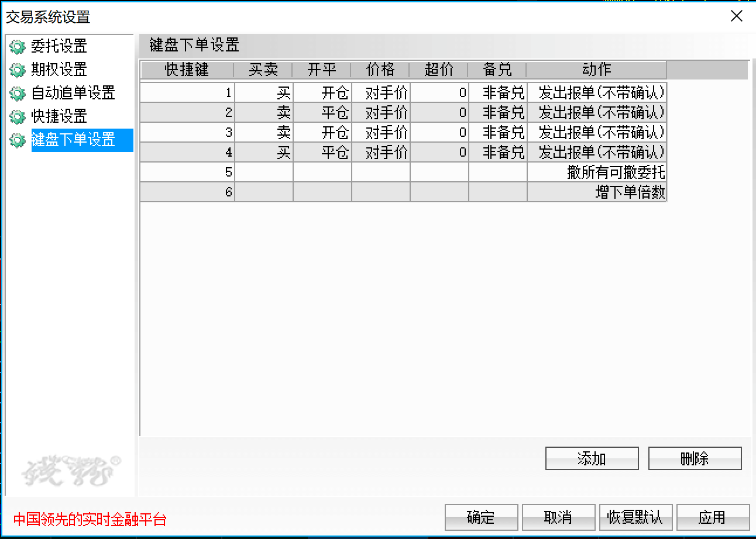Viewport: 756px width, 539px height.
Task: Select the 自动追单设置 entry
Action: coord(73,93)
